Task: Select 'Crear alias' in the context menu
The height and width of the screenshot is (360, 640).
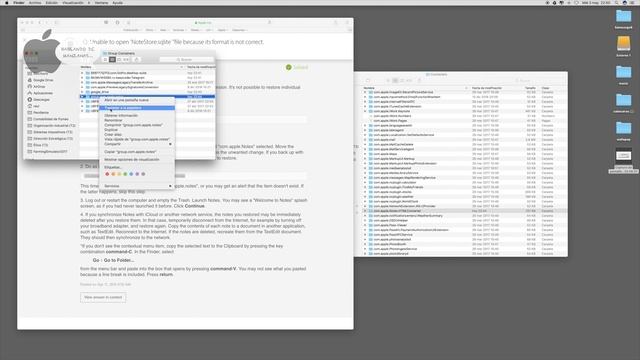Action: click(137, 134)
